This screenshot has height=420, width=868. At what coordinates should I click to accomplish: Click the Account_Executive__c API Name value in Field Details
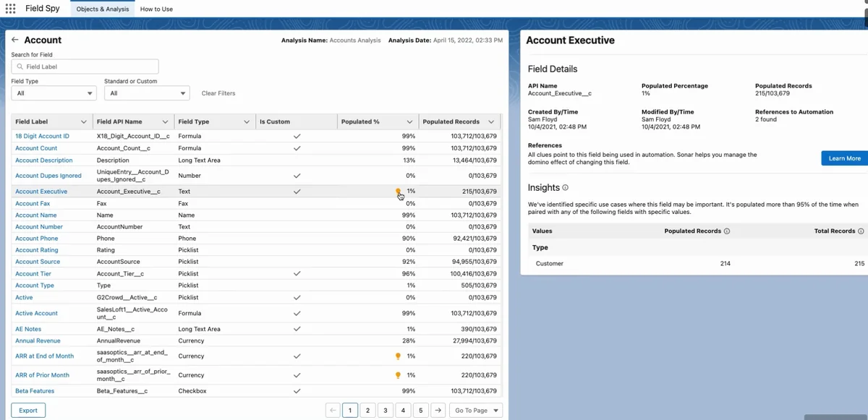coord(560,93)
